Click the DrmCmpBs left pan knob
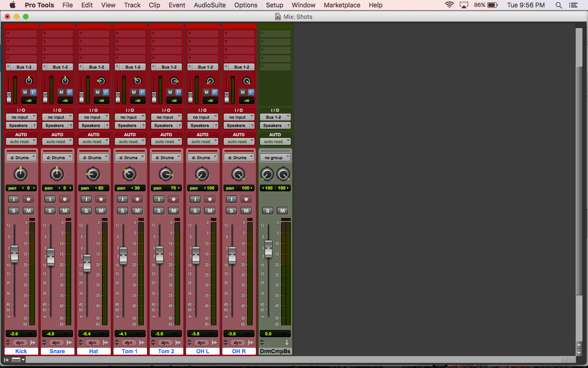Image resolution: width=588 pixels, height=368 pixels. (x=267, y=174)
